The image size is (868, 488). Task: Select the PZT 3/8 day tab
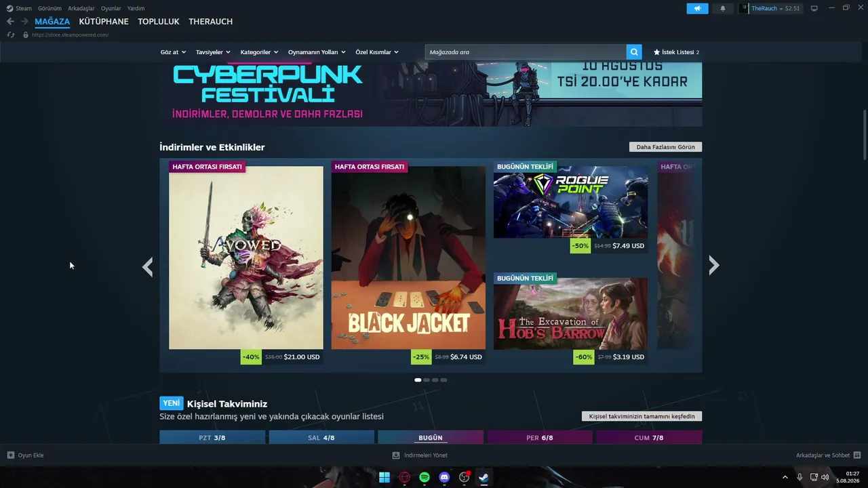[212, 437]
